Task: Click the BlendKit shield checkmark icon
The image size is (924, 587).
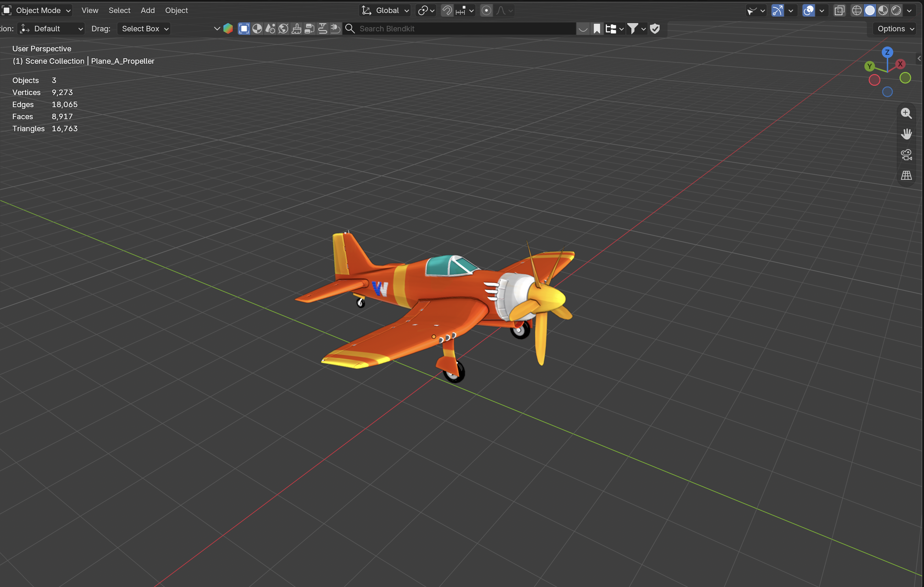Action: click(655, 28)
